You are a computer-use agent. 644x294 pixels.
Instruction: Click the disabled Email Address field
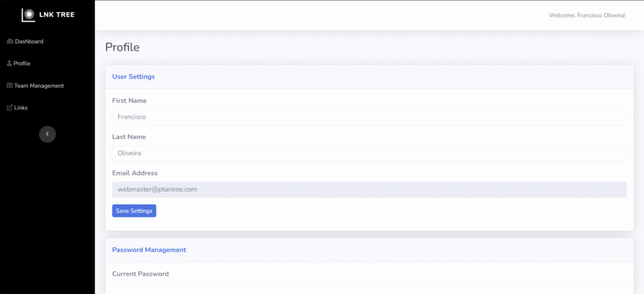(x=369, y=190)
